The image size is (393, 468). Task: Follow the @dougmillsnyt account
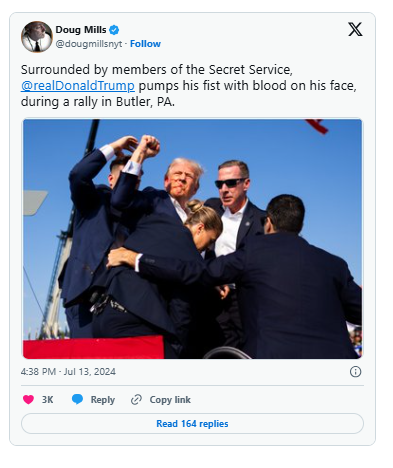(x=145, y=44)
